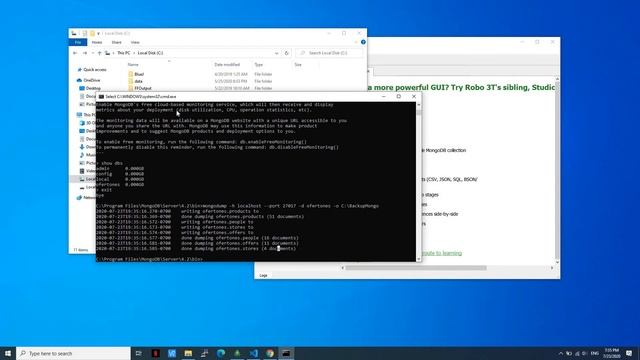Click the cmd window title bar icon
The width and height of the screenshot is (640, 360).
(101, 97)
